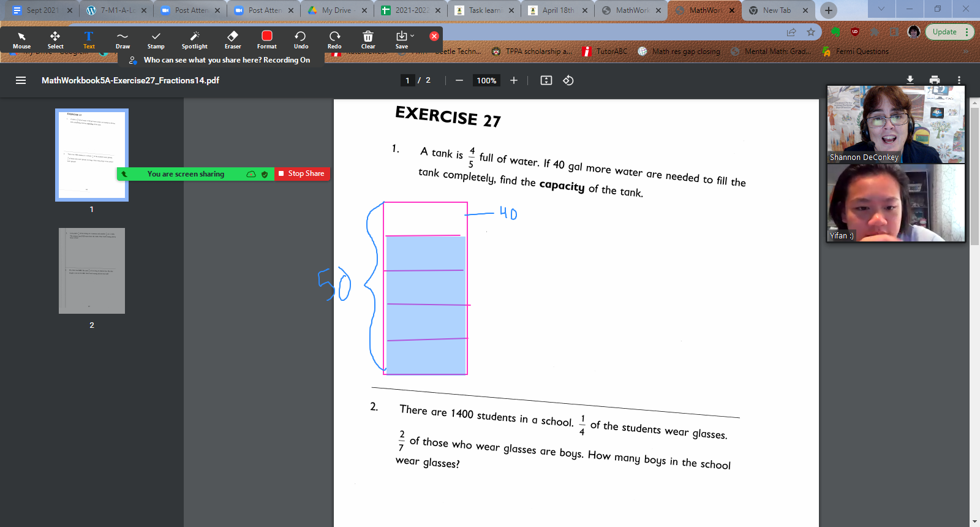The image size is (980, 527).
Task: Rotate the PDF counterclockwise
Action: pyautogui.click(x=568, y=80)
